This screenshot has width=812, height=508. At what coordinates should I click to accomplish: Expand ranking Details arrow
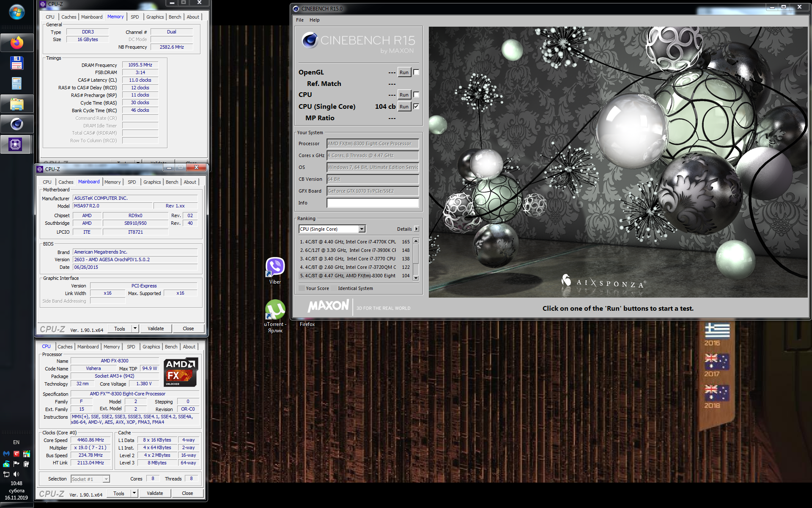417,229
